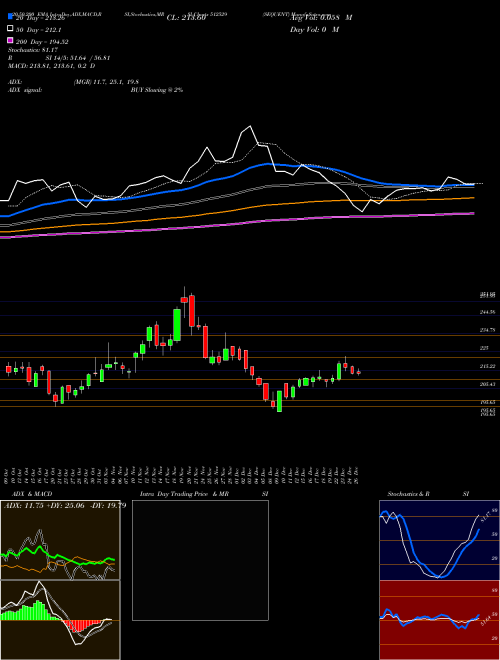The width and height of the screenshot is (500, 660).
Task: Click the 'Intra Day Trading Price & MR' title
Action: point(184,494)
